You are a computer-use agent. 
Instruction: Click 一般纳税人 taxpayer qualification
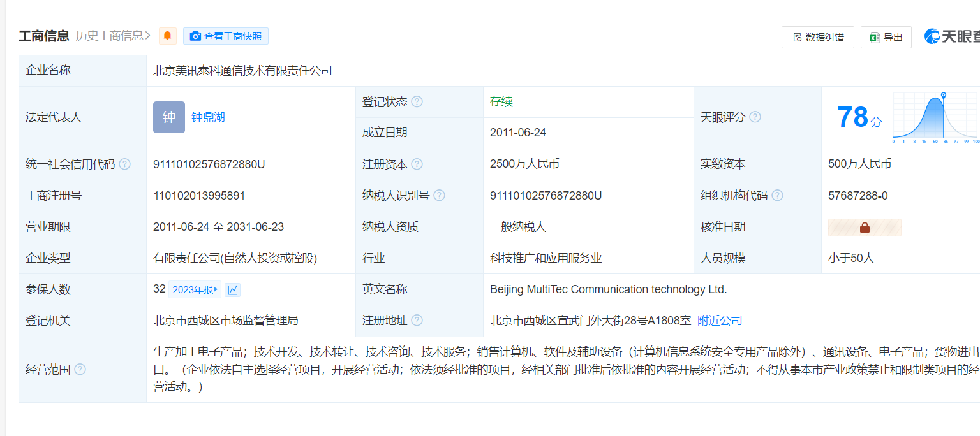coord(518,227)
